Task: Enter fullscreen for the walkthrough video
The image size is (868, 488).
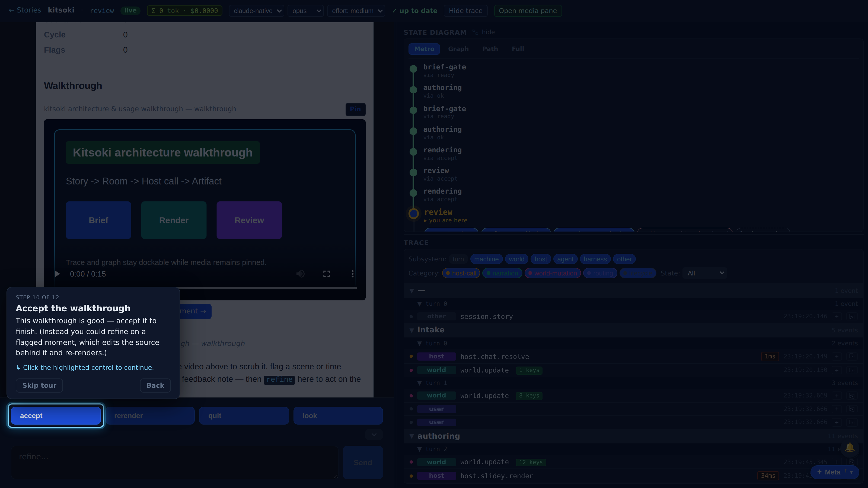Action: [x=327, y=274]
